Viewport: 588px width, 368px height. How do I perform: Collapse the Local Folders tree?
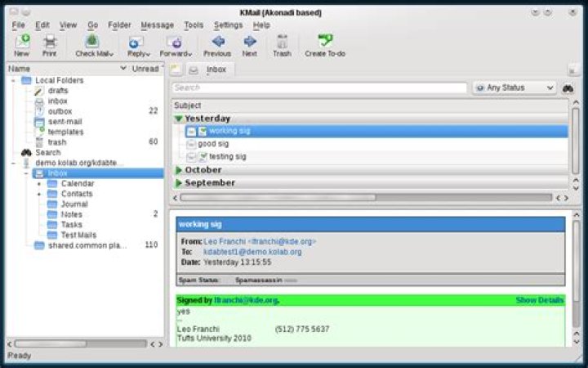tap(14, 81)
